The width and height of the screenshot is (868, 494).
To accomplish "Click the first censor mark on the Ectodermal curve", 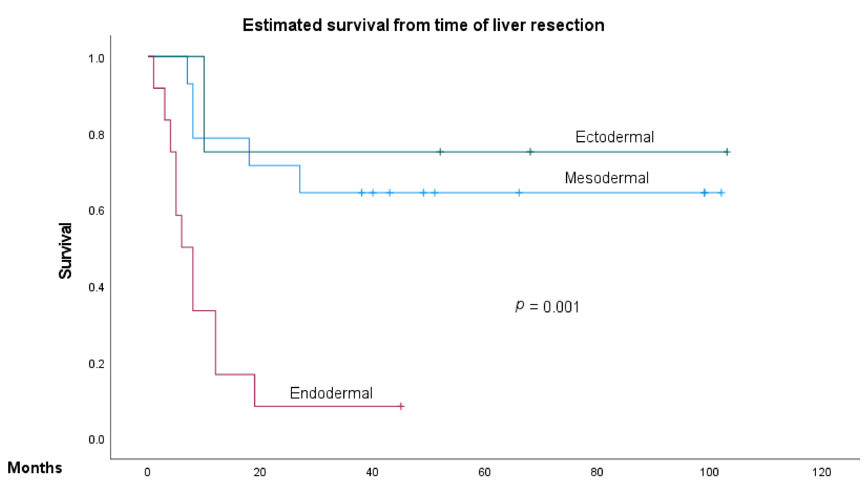I will click(x=440, y=152).
